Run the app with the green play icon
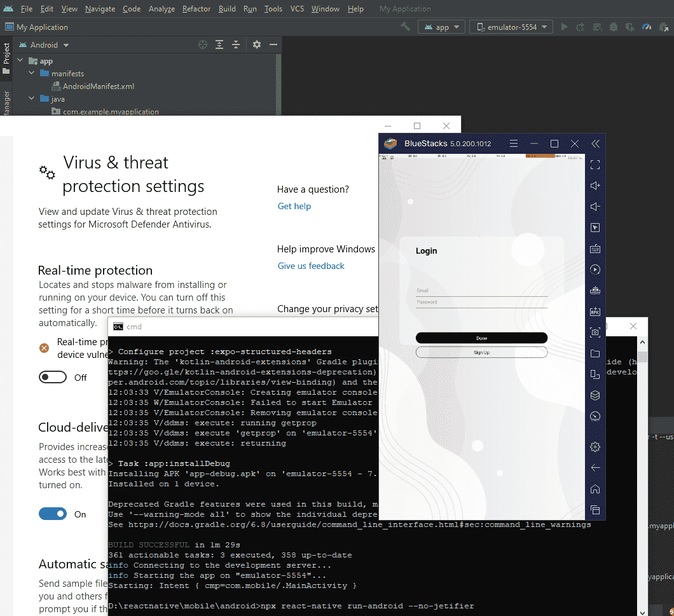Viewport: 674px width, 616px height. (565, 27)
